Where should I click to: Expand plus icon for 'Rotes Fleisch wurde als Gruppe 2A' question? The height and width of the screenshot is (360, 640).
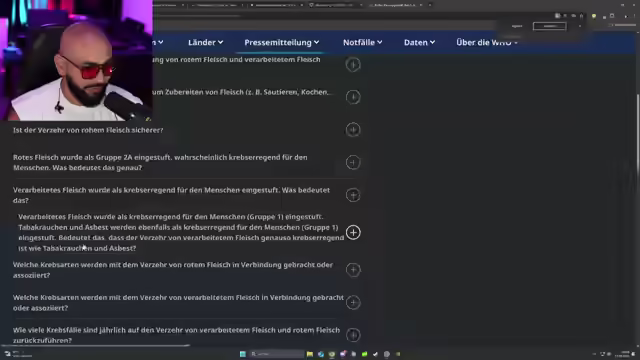[x=353, y=162]
